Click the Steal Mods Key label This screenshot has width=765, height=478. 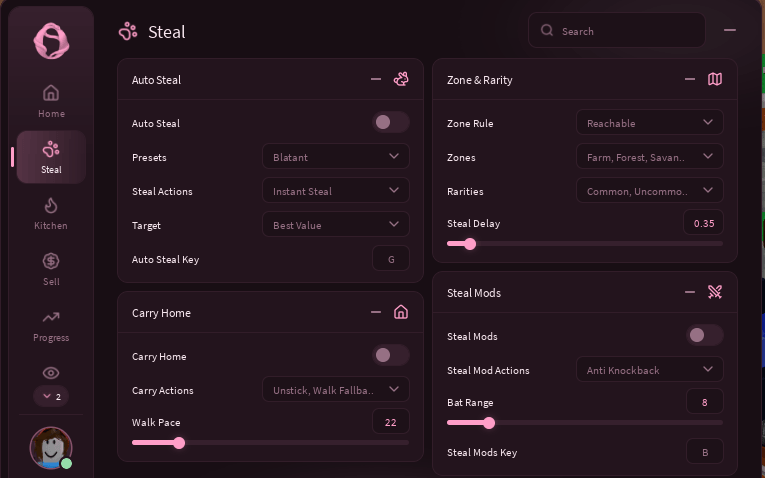pos(482,453)
